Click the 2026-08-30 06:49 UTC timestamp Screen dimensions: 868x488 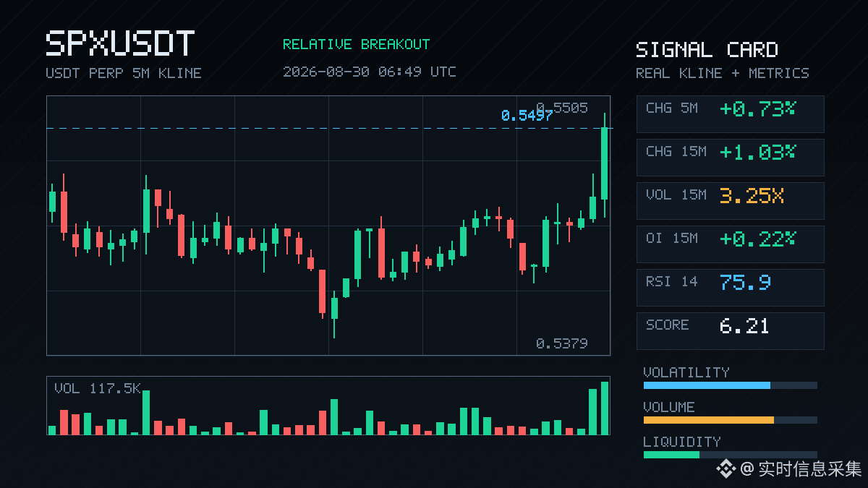tap(369, 72)
